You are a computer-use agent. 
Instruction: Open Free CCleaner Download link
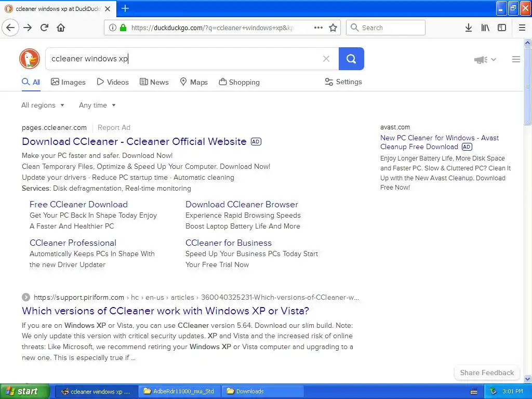coord(79,204)
